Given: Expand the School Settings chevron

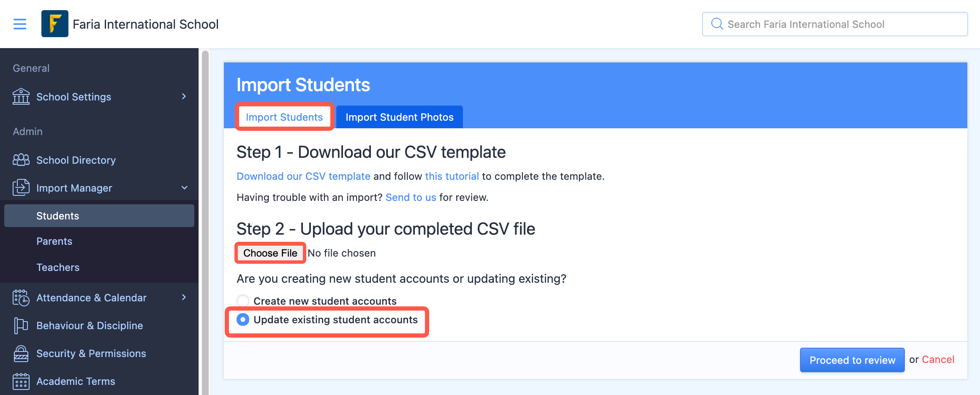Looking at the screenshot, I should (184, 97).
